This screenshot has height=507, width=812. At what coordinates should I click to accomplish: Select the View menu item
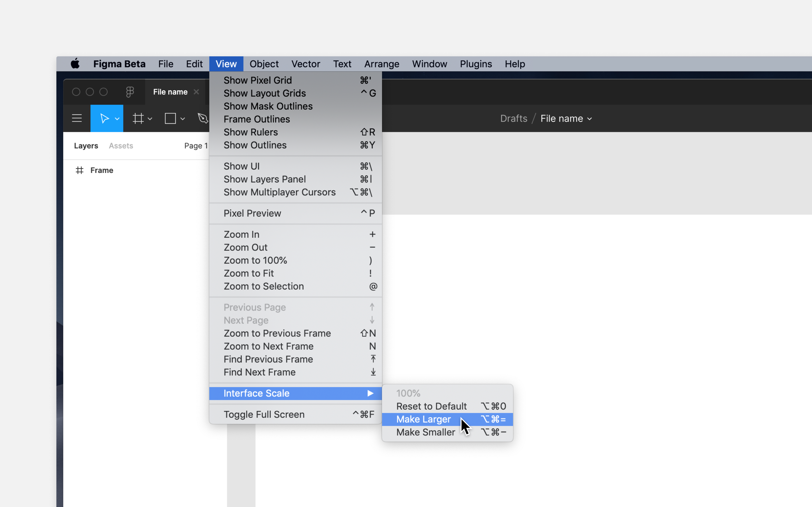click(226, 64)
